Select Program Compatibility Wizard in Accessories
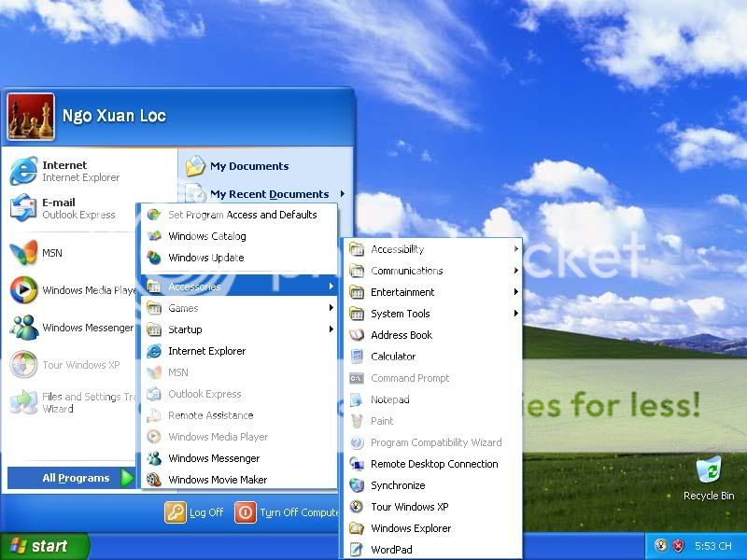 point(432,442)
